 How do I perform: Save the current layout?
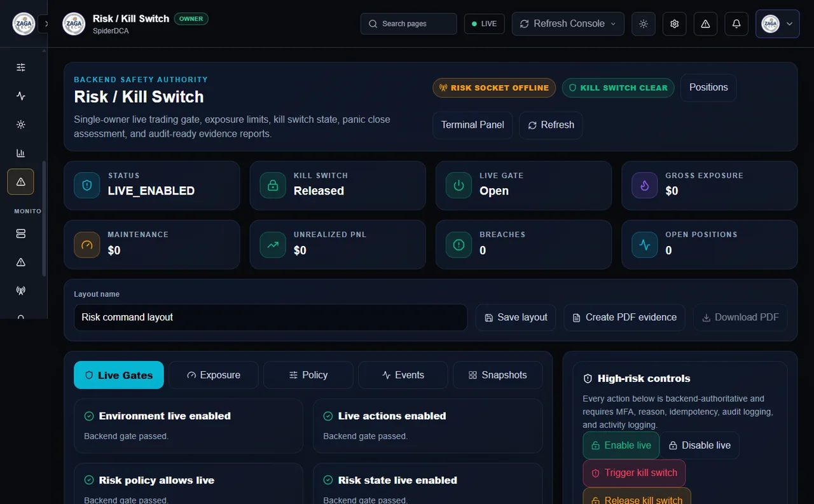pos(516,317)
